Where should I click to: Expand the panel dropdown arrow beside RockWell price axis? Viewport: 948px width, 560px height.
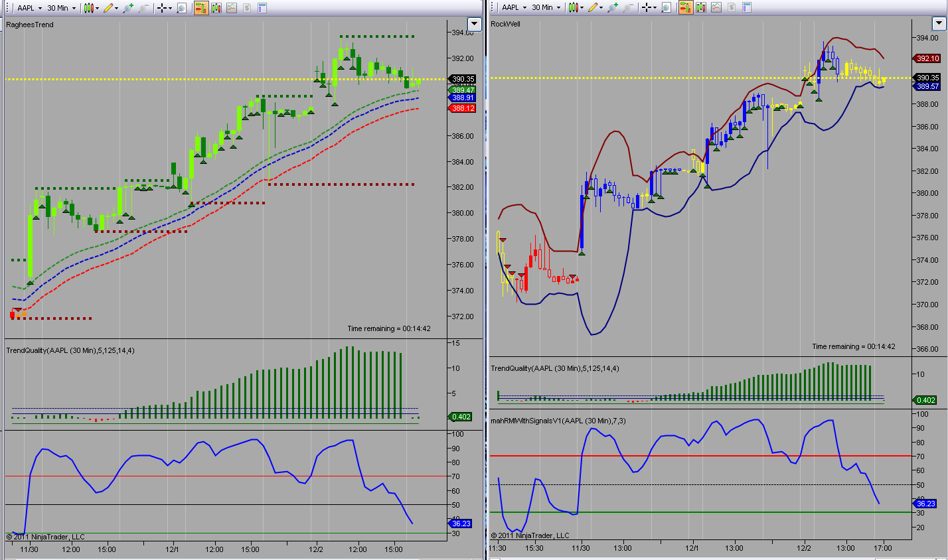[939, 24]
